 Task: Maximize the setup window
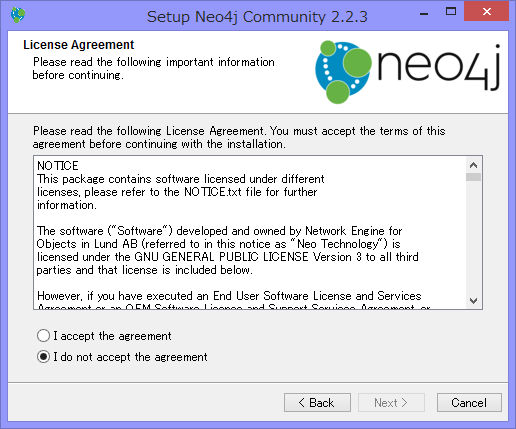451,12
